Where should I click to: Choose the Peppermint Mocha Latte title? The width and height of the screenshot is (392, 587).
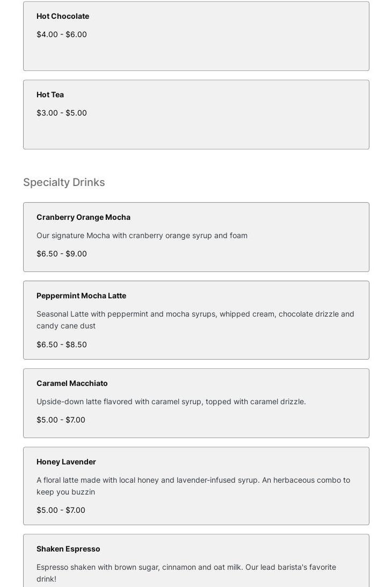(x=81, y=296)
